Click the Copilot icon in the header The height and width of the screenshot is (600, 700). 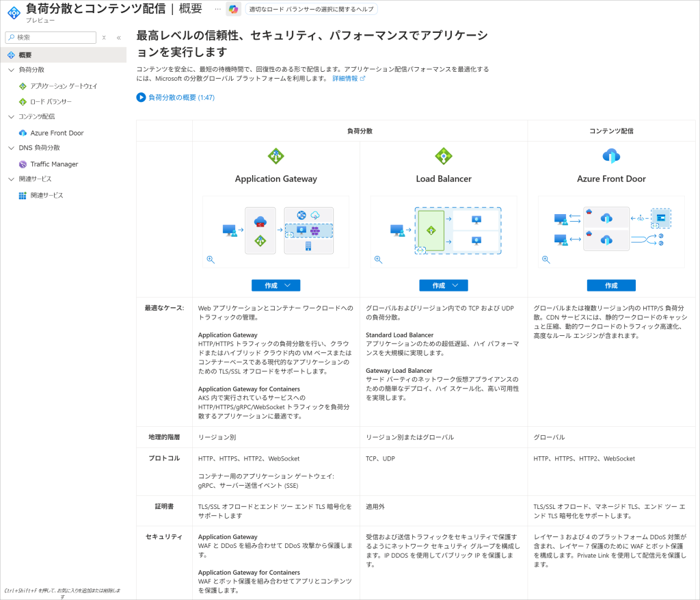234,9
